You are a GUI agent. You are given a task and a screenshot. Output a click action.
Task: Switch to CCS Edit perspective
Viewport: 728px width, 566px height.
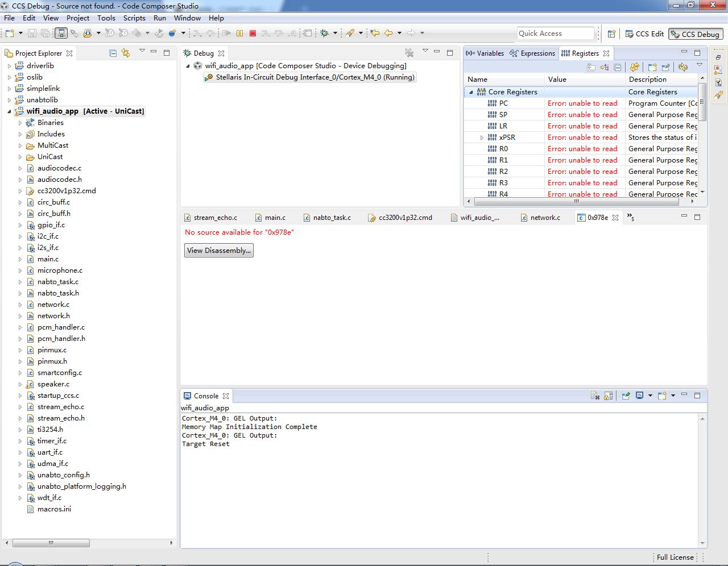[x=644, y=34]
